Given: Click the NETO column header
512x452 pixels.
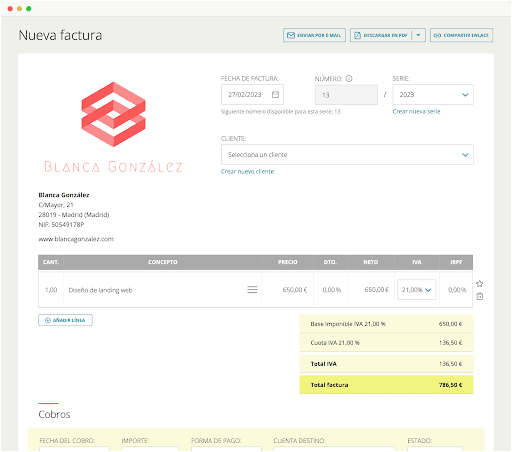Looking at the screenshot, I should (371, 262).
